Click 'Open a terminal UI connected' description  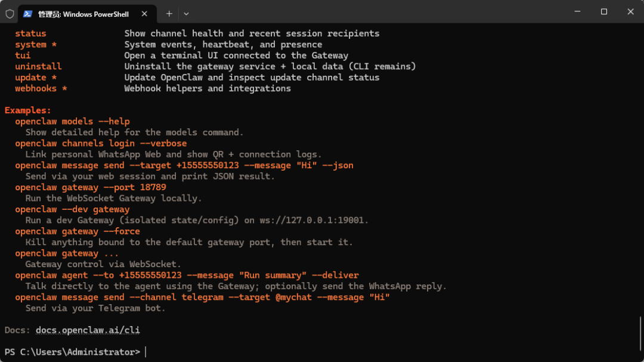(236, 55)
